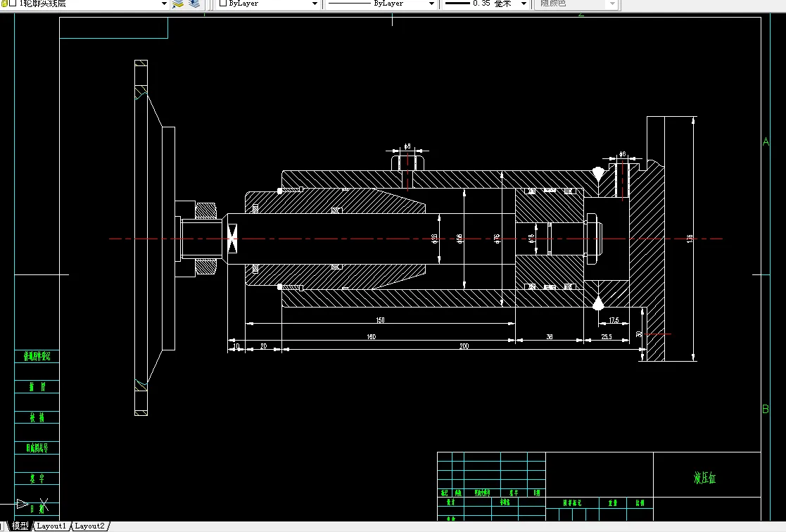Switch to the Layout2 tab
Image resolution: width=786 pixels, height=532 pixels.
click(x=90, y=526)
